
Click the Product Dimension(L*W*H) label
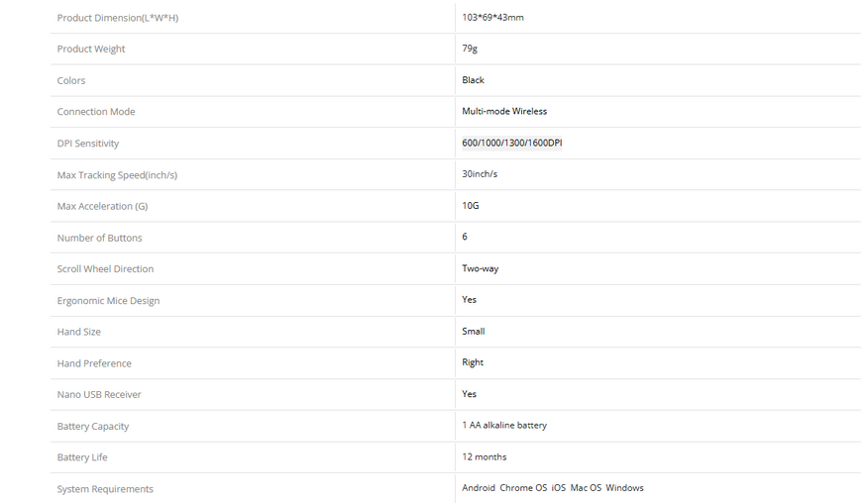118,18
